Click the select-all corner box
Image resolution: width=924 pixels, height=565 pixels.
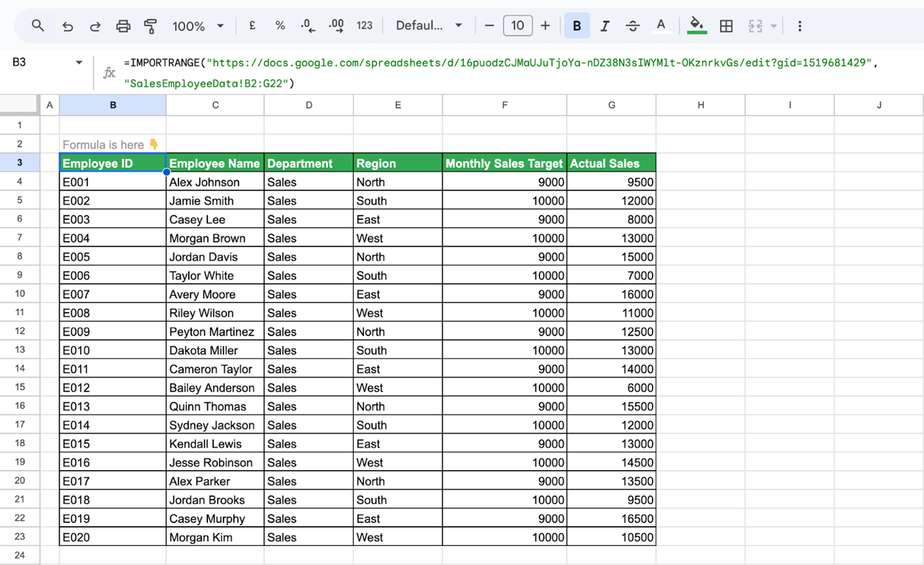click(x=20, y=105)
